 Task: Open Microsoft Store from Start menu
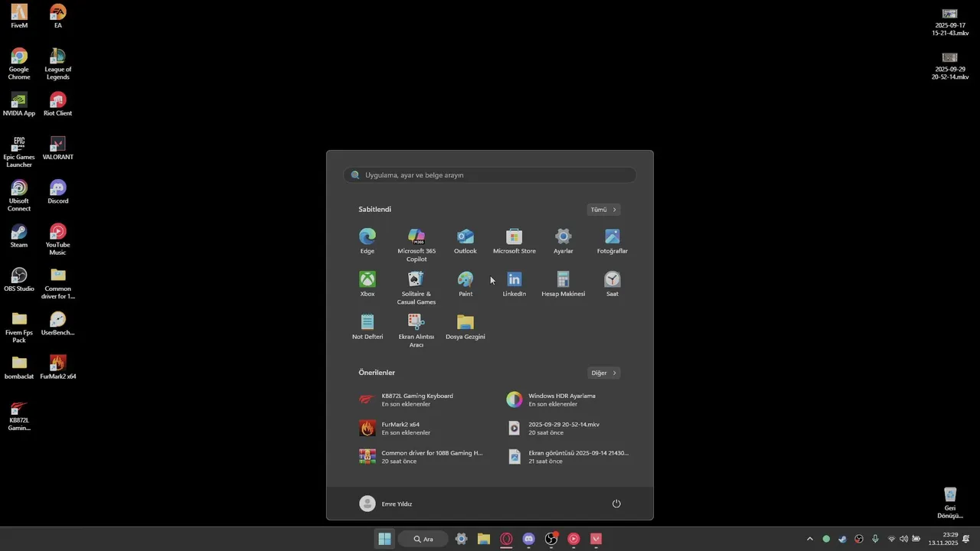coord(514,240)
